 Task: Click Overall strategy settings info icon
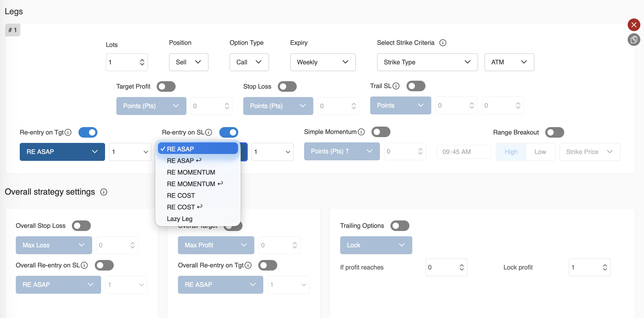click(104, 192)
